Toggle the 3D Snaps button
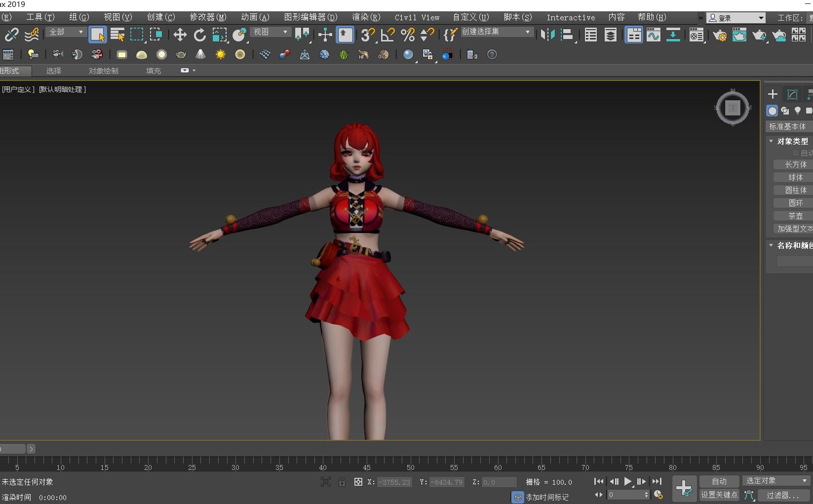This screenshot has width=813, height=504. click(367, 35)
